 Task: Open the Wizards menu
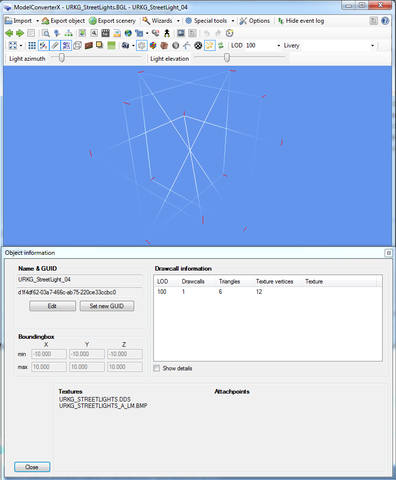point(157,21)
